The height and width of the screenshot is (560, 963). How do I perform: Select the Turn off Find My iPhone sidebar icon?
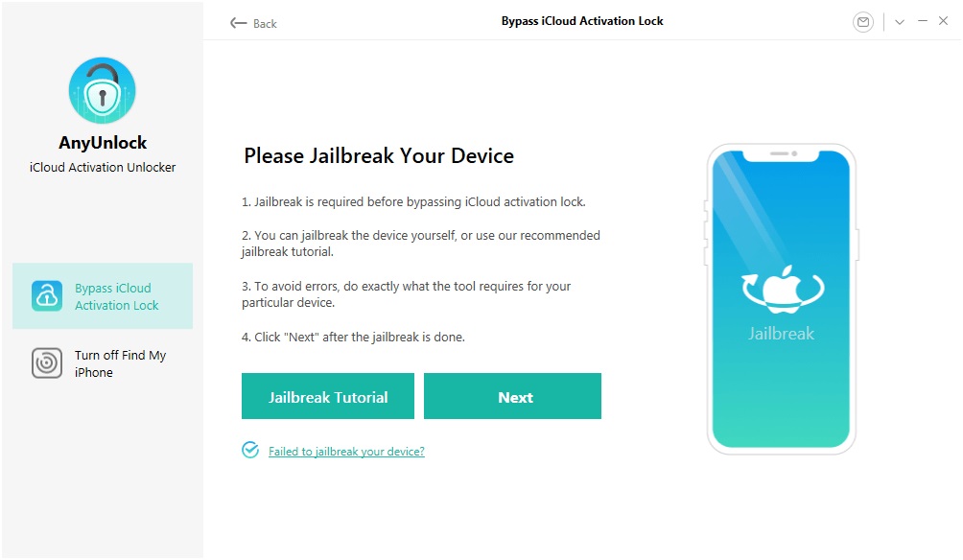tap(46, 363)
